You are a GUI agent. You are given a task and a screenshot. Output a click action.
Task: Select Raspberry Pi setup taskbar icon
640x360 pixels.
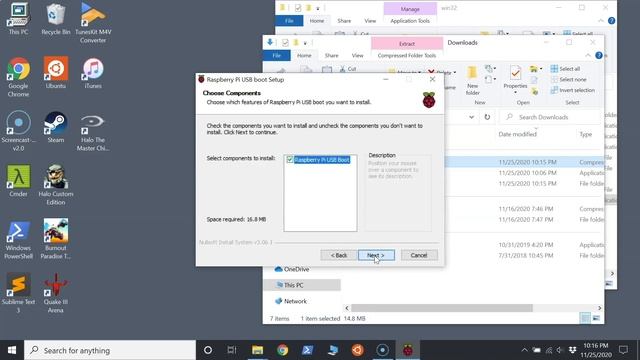407,350
